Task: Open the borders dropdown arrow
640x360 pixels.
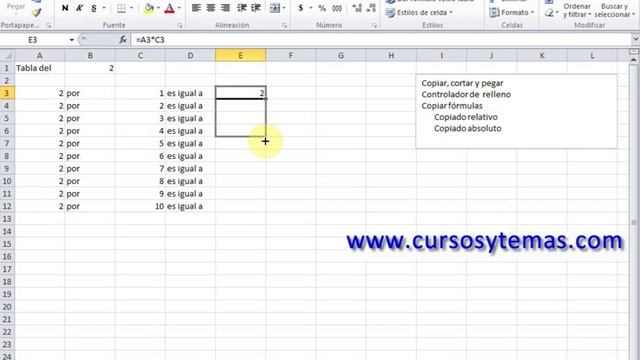Action: pyautogui.click(x=131, y=8)
